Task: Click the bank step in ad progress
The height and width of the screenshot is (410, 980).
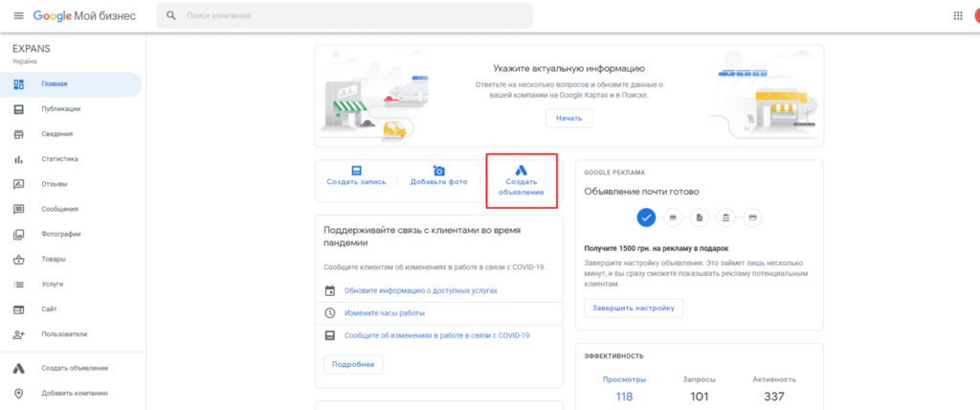Action: tap(725, 217)
